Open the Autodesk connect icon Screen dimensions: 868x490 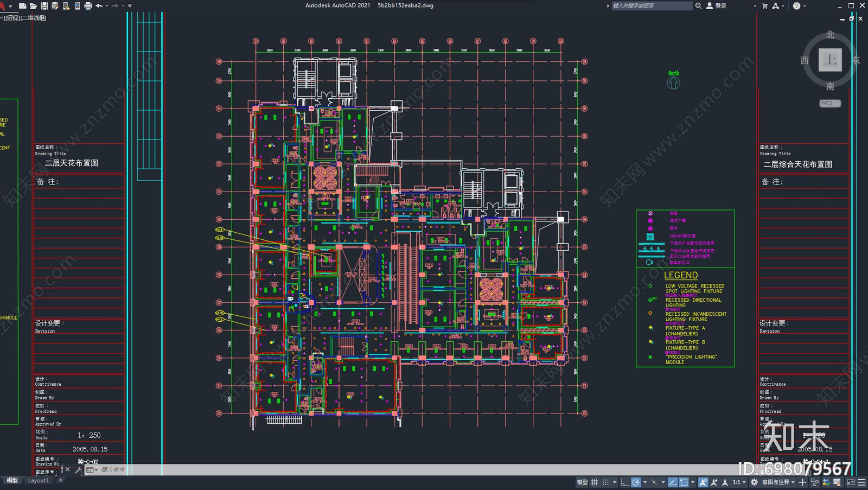coord(776,5)
